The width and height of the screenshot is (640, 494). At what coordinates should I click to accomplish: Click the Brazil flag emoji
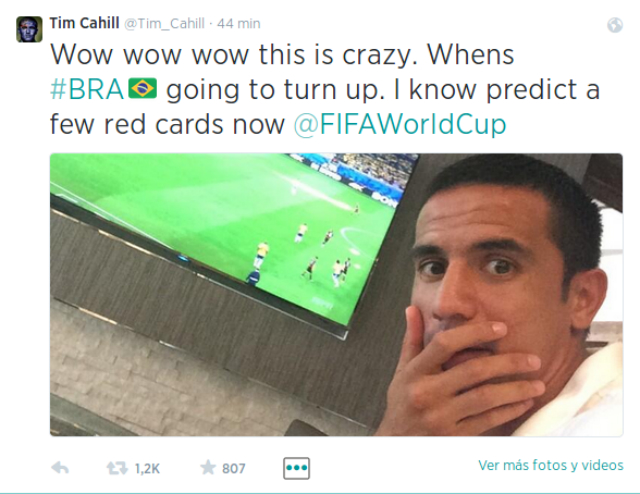pos(143,90)
